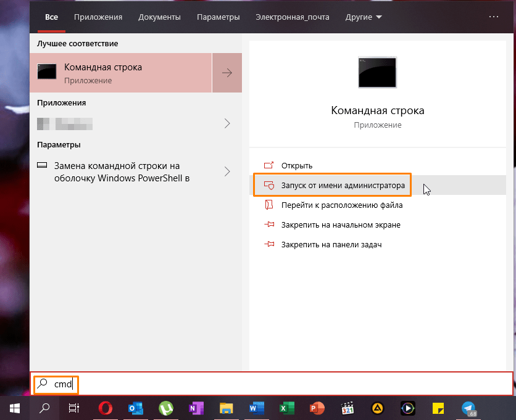Screen dimensions: 516x420
Task: Click Закрепить на панели задач
Action: pyautogui.click(x=331, y=244)
